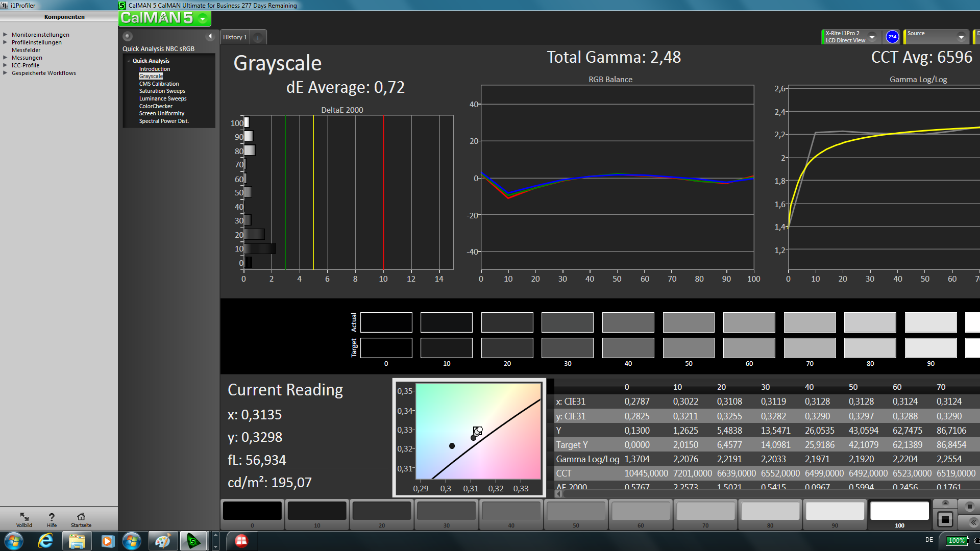This screenshot has height=551, width=980.
Task: Add new history tab with plus icon
Action: 258,37
